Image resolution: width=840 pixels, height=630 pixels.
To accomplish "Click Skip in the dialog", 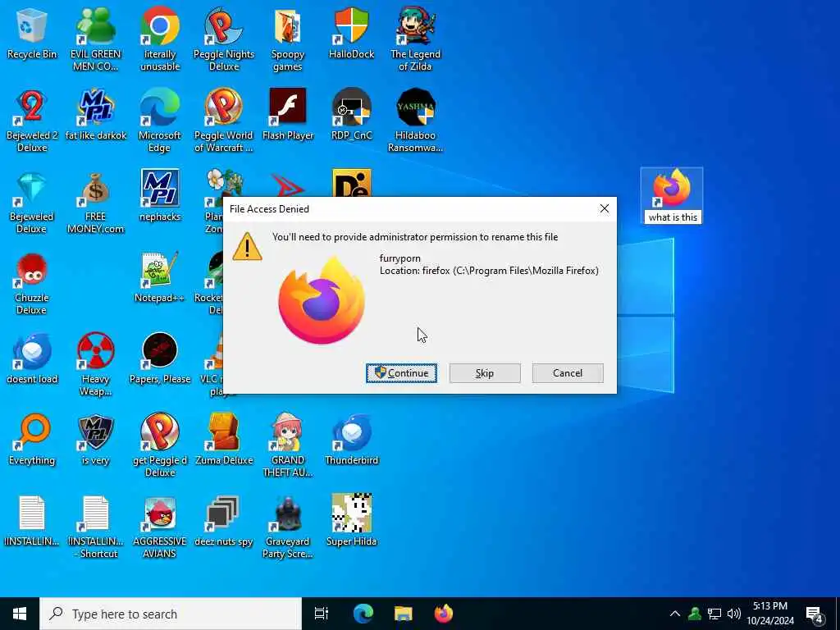I will pos(485,373).
